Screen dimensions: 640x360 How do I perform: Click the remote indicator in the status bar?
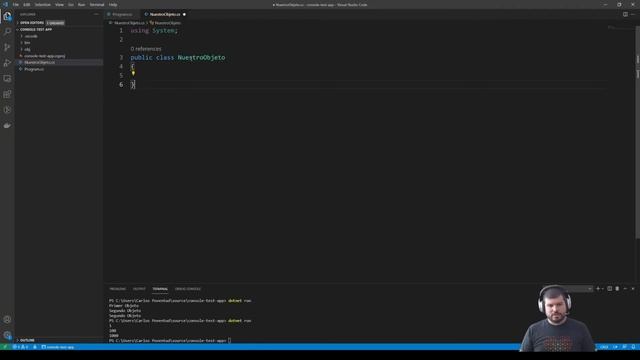pos(5,347)
